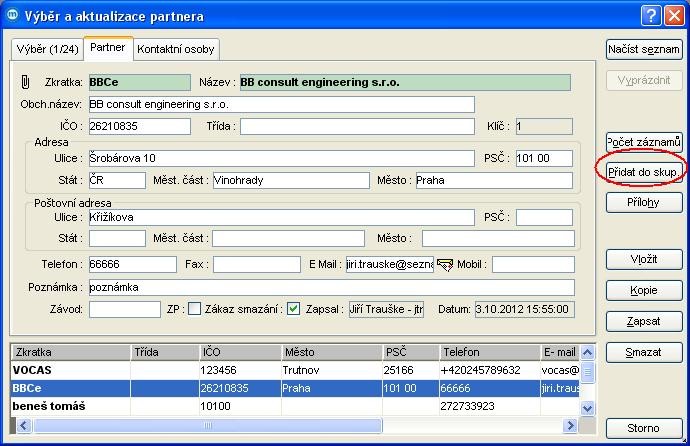Click the Trutnov cell in table

coord(332,370)
